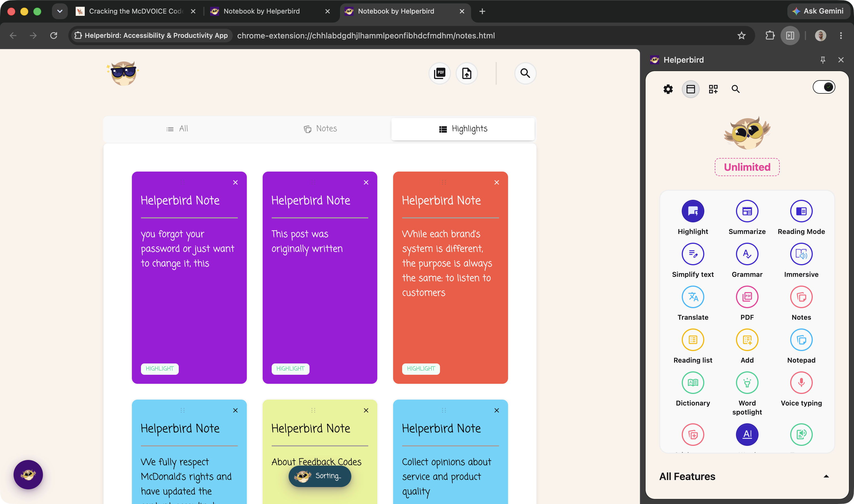Open the Extensions puzzle menu
Viewport: 854px width, 504px height.
click(770, 35)
